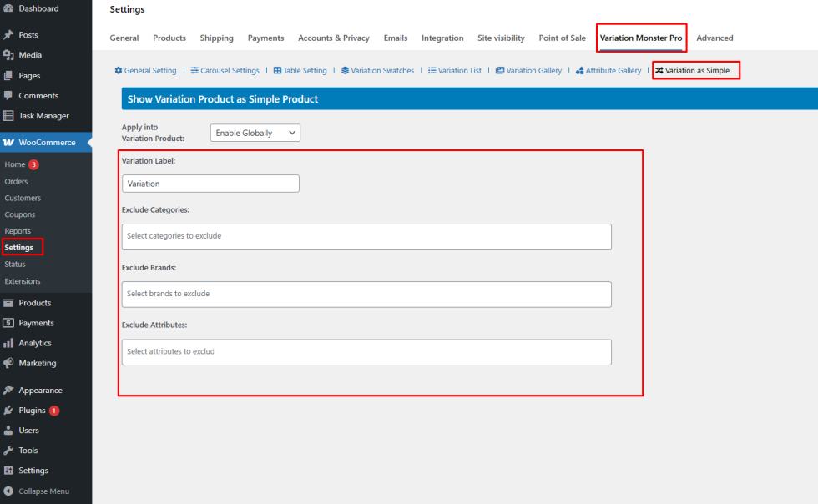Viewport: 818px width, 504px height.
Task: Click the Appearance paintbrush icon
Action: click(8, 391)
